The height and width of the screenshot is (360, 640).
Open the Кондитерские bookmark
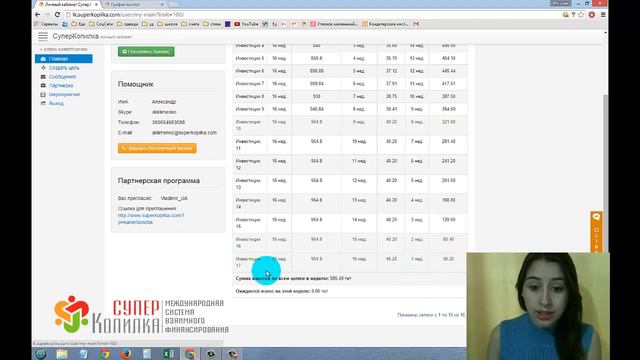click(385, 24)
